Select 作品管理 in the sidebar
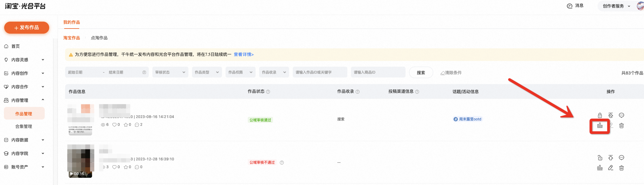The width and height of the screenshot is (644, 185). [24, 114]
